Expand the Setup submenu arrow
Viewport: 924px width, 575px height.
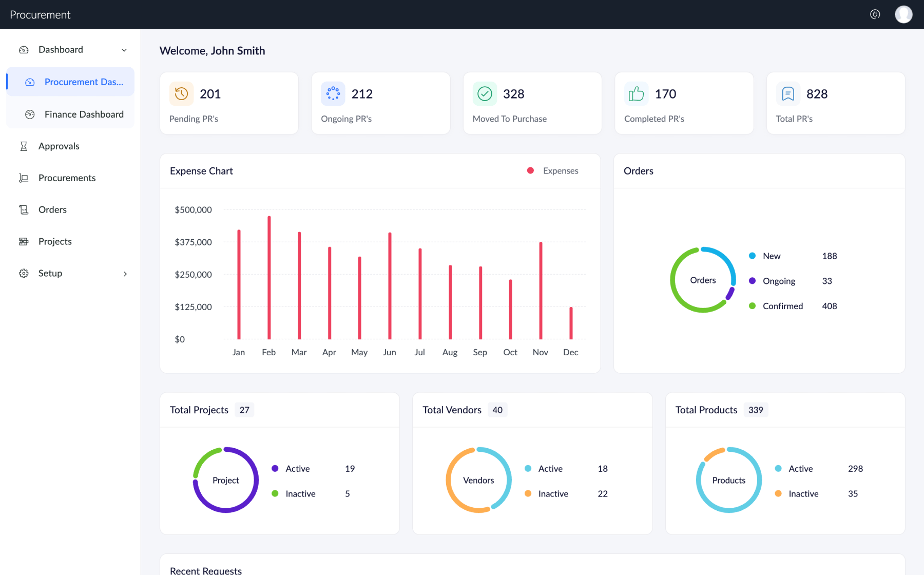(x=125, y=274)
